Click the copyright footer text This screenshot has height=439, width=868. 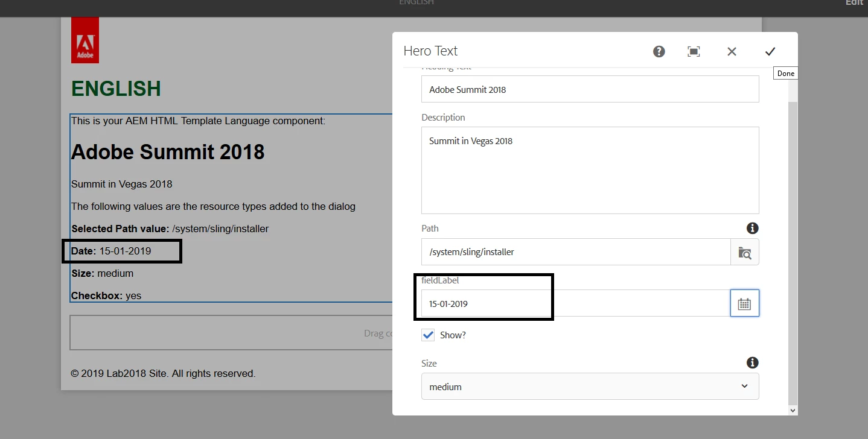coord(163,374)
